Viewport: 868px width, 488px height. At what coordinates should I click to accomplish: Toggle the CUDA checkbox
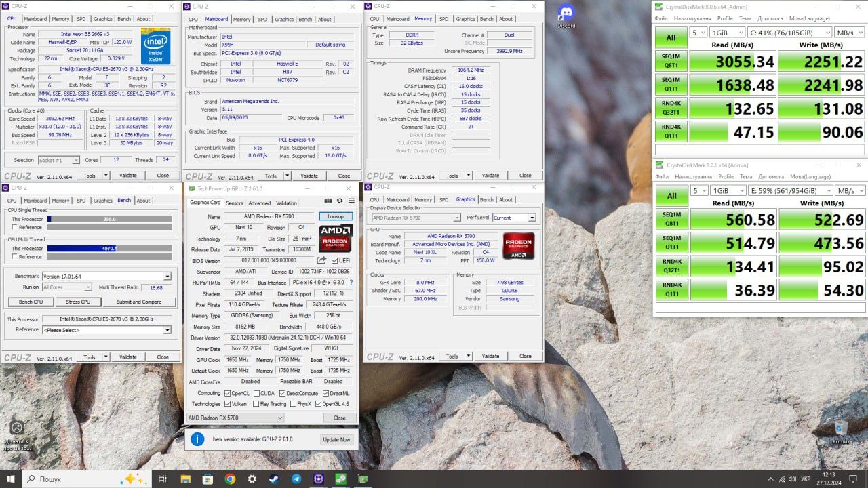257,393
